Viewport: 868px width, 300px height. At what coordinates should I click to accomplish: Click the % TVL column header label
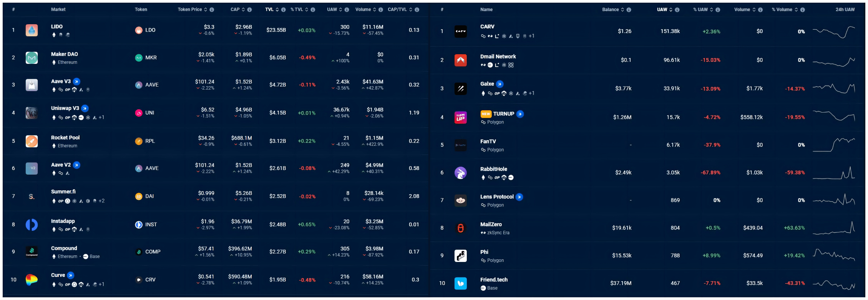pyautogui.click(x=297, y=10)
